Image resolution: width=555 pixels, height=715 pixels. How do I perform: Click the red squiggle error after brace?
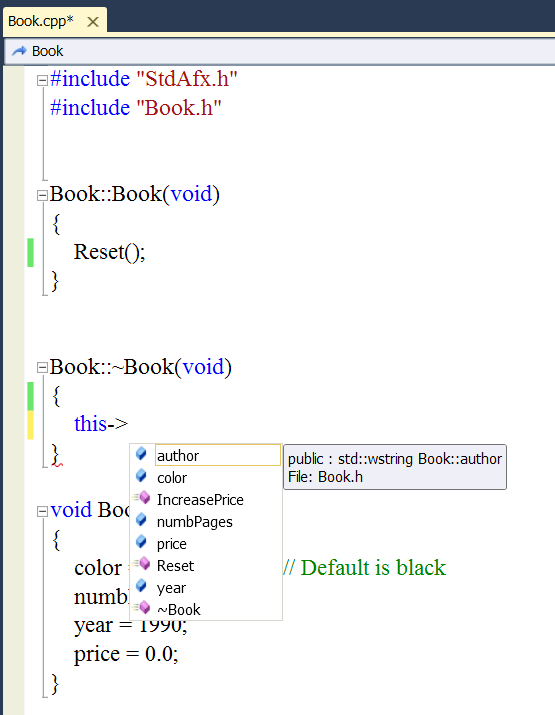(58, 463)
